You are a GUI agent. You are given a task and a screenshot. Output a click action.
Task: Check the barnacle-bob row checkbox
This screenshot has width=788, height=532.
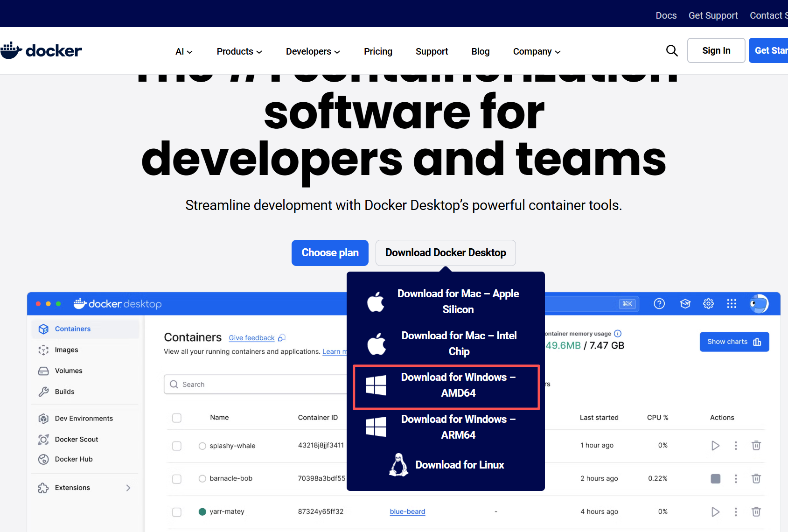point(177,479)
